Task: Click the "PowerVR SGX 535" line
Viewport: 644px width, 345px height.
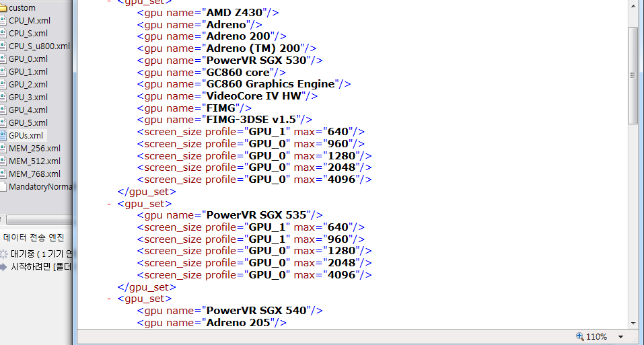Action: point(230,215)
